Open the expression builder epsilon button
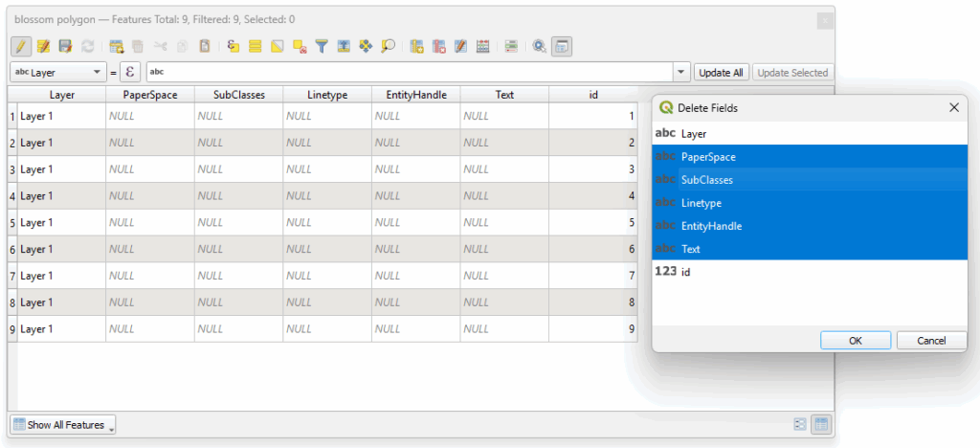 130,72
